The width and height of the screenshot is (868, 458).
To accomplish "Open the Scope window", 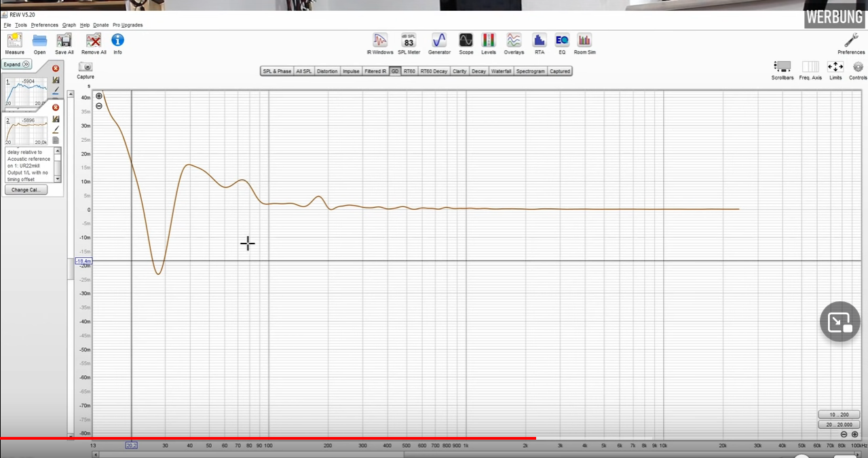I will point(466,43).
